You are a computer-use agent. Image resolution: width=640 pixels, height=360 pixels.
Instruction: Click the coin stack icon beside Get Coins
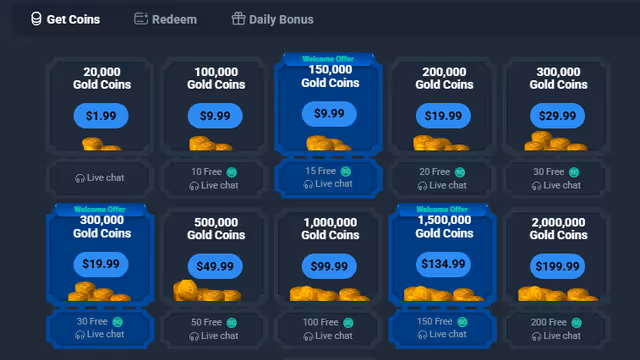click(36, 19)
